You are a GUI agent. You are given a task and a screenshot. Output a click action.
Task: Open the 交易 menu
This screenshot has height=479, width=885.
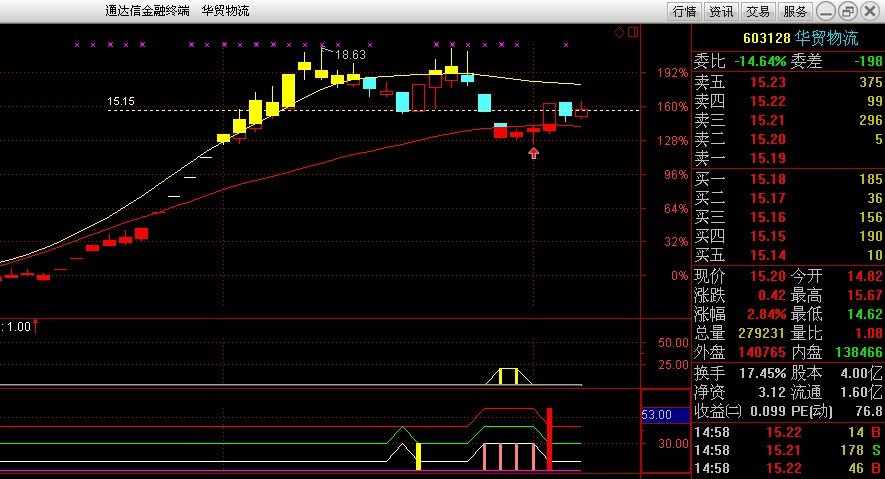(x=757, y=11)
